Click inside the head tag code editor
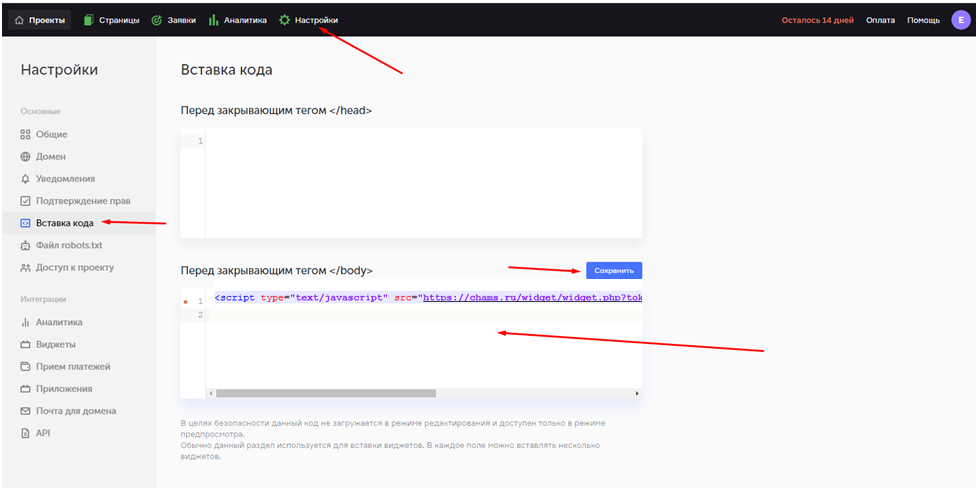Image resolution: width=978 pixels, height=490 pixels. pos(420,185)
